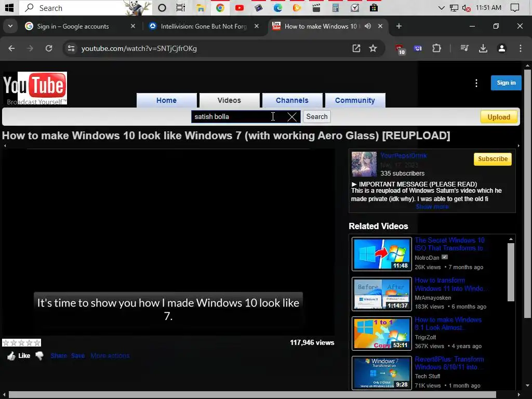Open the tab search dropdown arrow
Screen dimensions: 532x399
[x=10, y=26]
